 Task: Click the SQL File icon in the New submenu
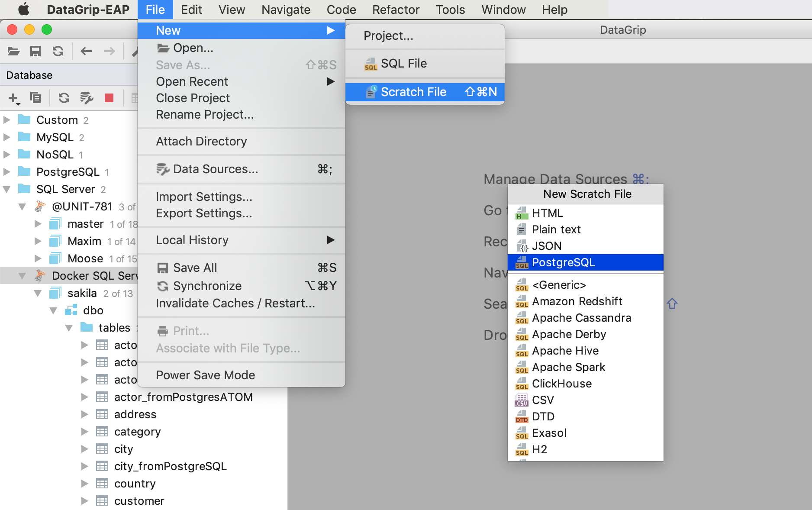pyautogui.click(x=371, y=64)
